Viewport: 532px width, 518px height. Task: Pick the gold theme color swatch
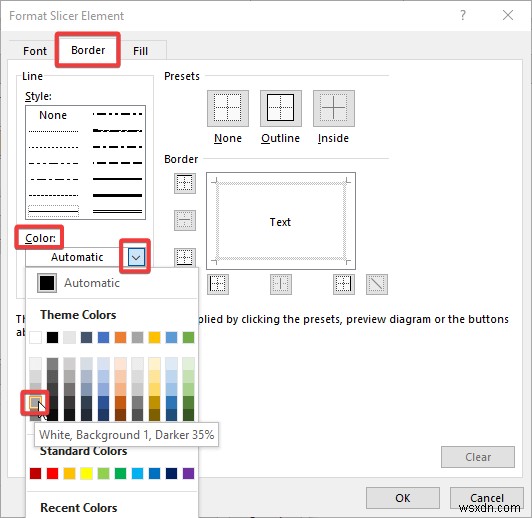[154, 338]
